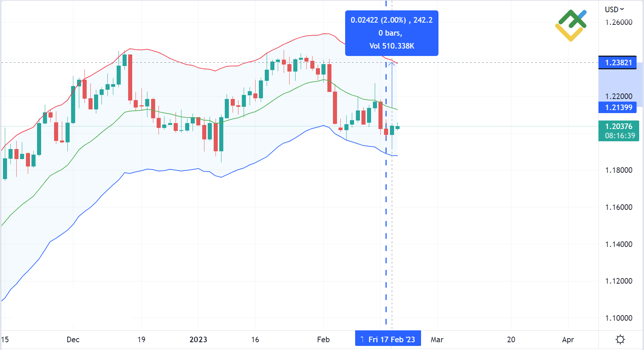Click the Dec label on time axis
The height and width of the screenshot is (350, 644).
point(73,339)
